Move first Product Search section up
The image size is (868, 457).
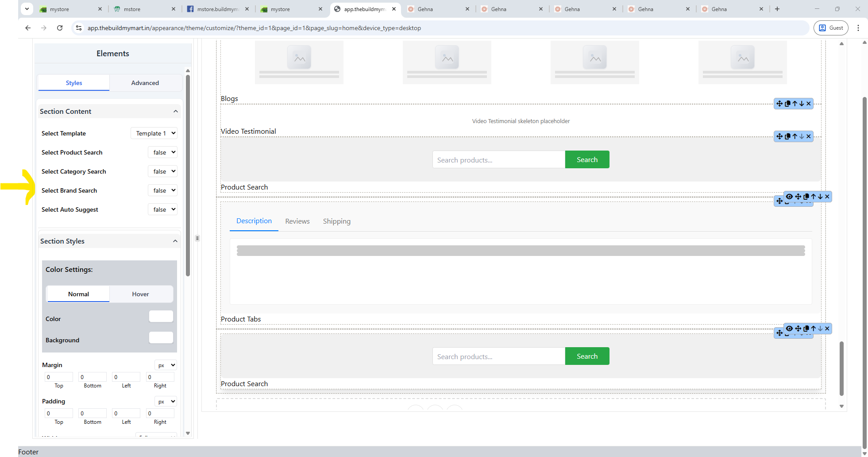[x=795, y=136]
